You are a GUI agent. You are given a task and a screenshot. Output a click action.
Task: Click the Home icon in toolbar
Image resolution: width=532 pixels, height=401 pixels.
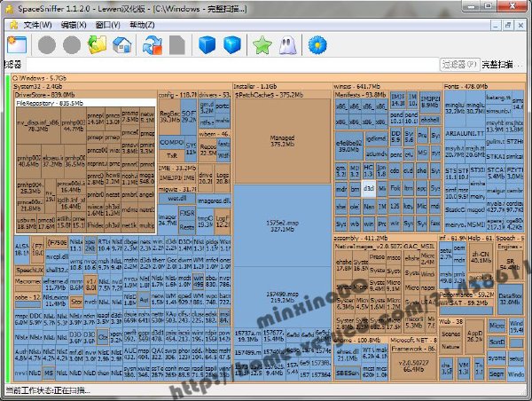tap(121, 45)
